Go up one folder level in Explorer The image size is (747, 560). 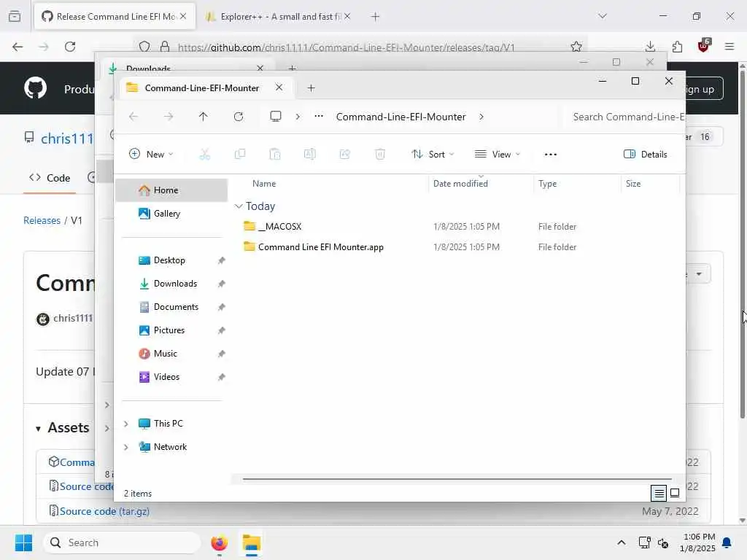(204, 117)
